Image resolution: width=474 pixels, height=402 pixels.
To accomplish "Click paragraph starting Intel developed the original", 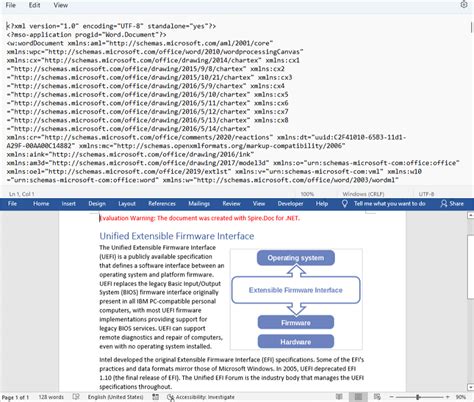I will [232, 373].
